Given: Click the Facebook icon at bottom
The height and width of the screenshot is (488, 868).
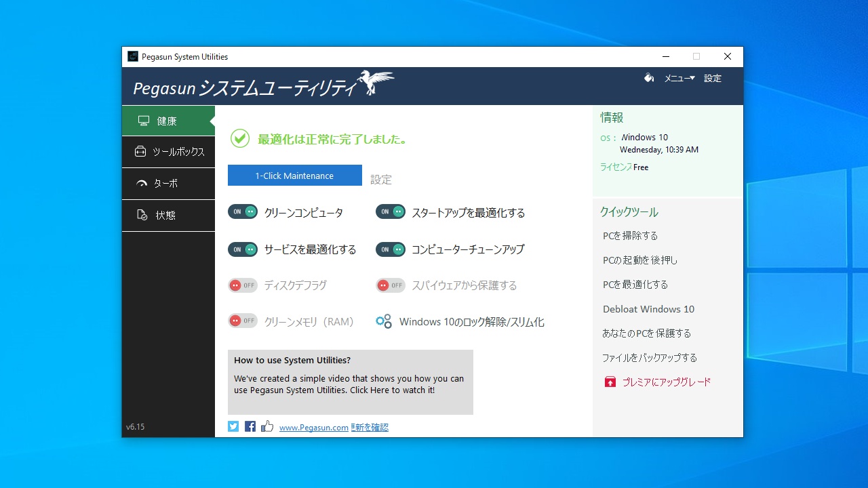Looking at the screenshot, I should 250,426.
